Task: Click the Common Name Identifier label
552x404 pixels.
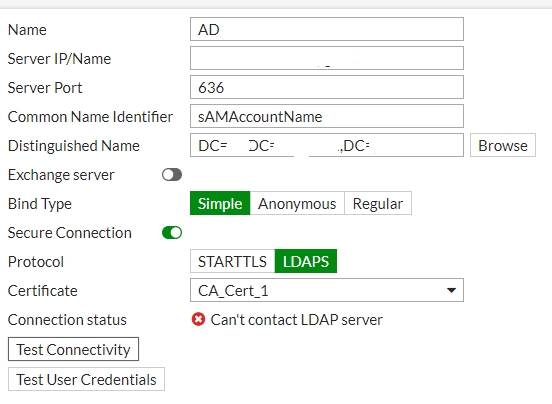Action: coord(90,117)
